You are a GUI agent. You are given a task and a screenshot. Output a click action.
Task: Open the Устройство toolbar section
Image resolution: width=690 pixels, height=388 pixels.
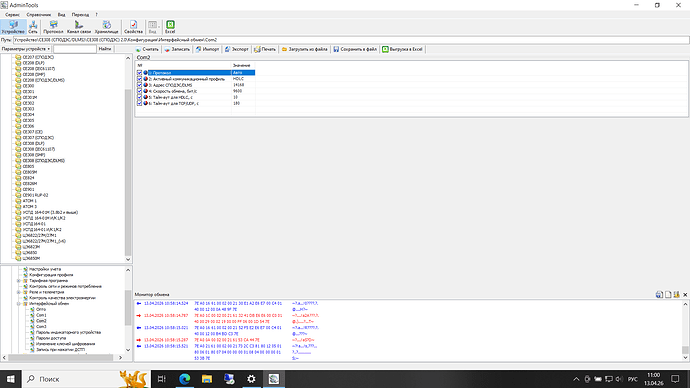[13, 27]
